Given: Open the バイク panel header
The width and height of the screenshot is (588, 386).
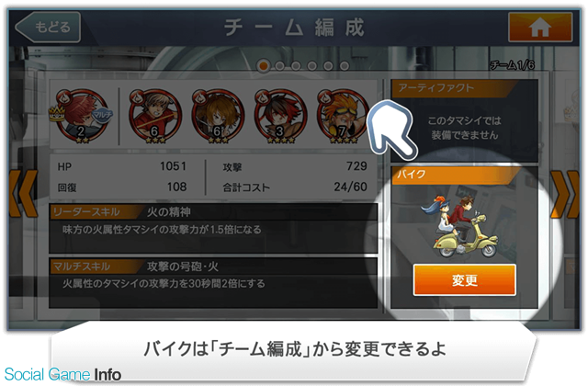Looking at the screenshot, I should 456,176.
